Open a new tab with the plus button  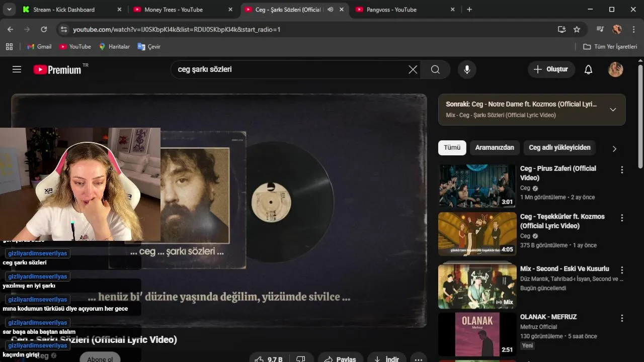click(x=469, y=10)
